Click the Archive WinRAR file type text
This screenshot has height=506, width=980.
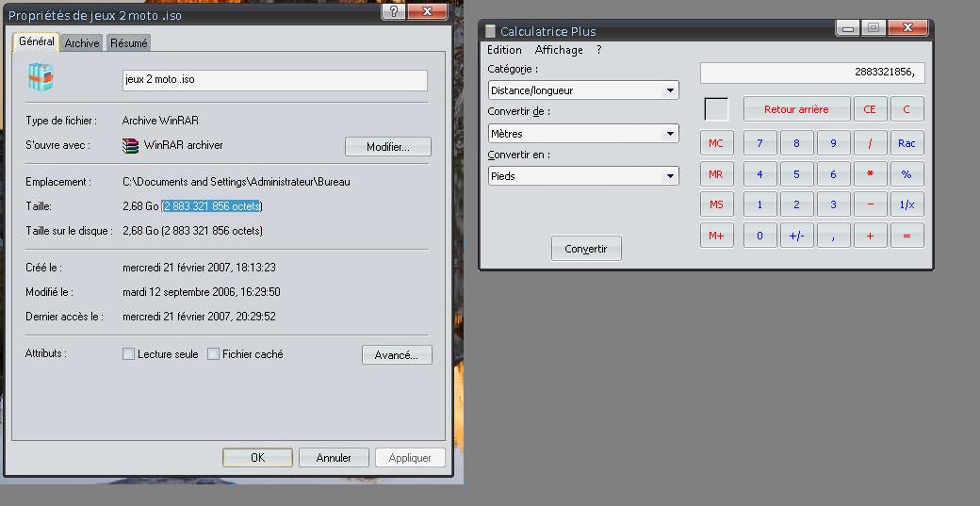pos(160,121)
